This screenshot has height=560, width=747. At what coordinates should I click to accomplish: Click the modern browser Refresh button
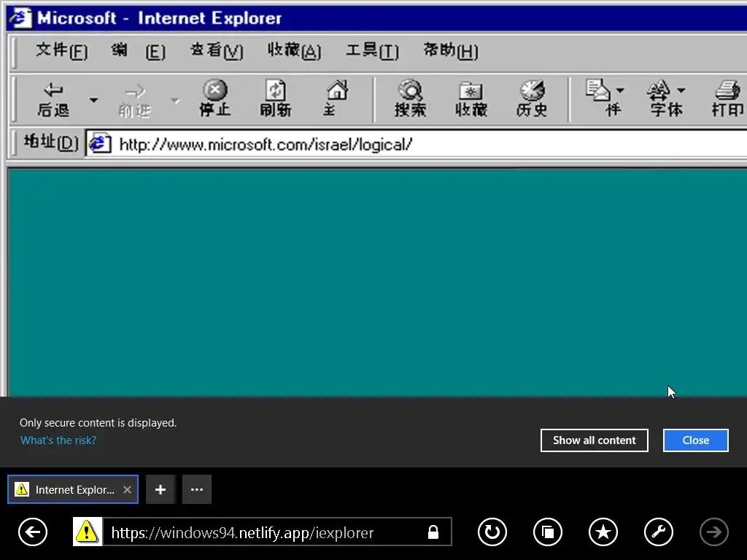click(x=492, y=532)
